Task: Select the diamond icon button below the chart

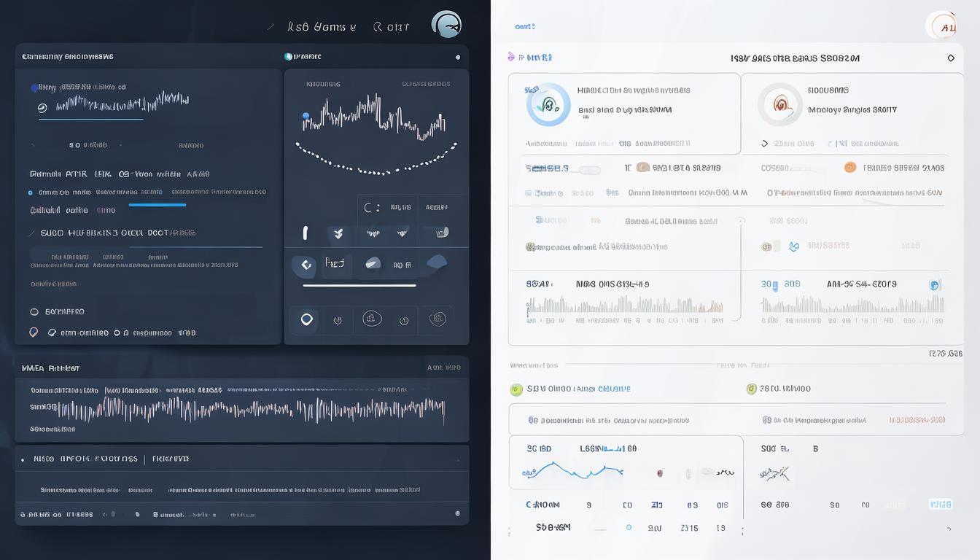Action: [306, 265]
